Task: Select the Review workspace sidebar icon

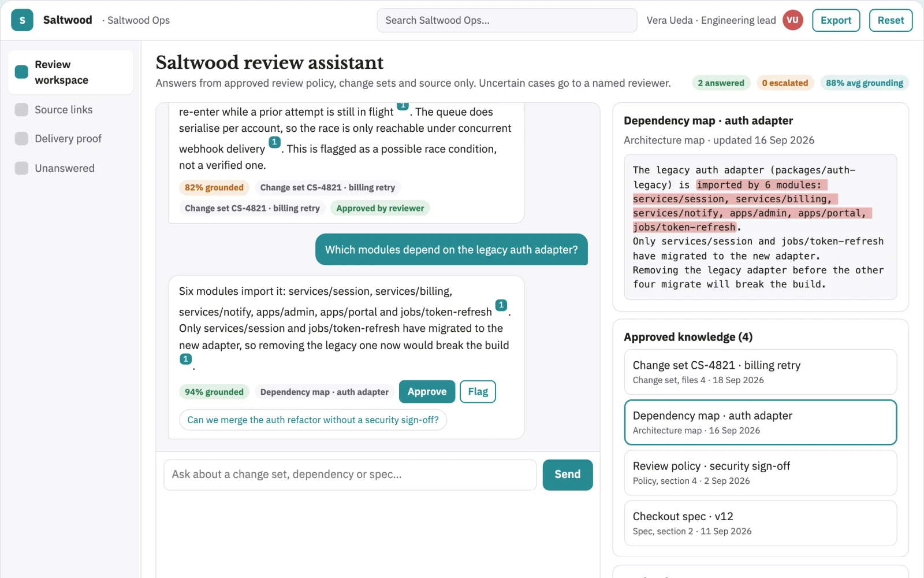Action: [21, 72]
